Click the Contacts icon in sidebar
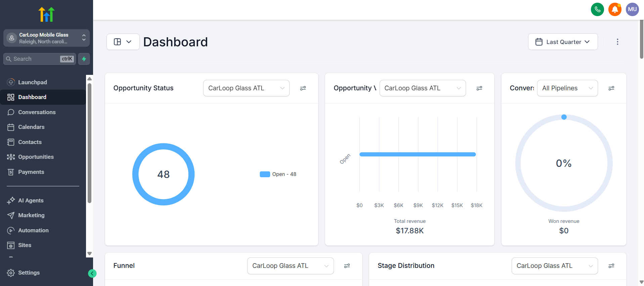This screenshot has width=644, height=286. [x=11, y=142]
